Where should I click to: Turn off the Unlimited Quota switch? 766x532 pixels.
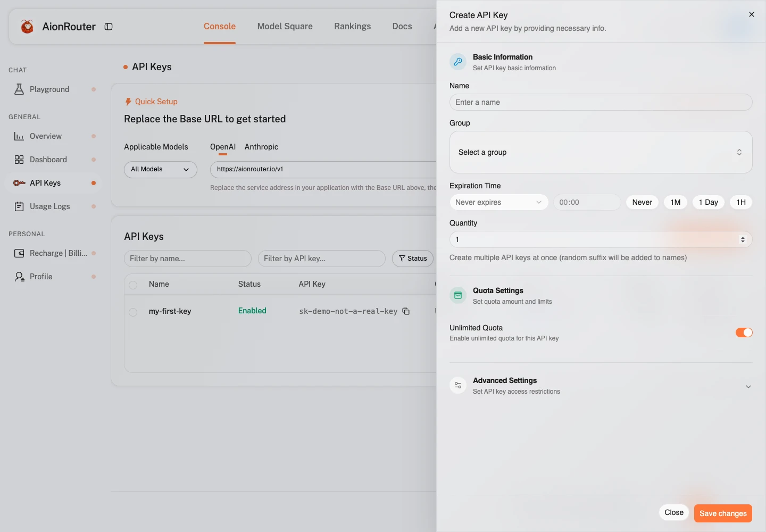(744, 332)
